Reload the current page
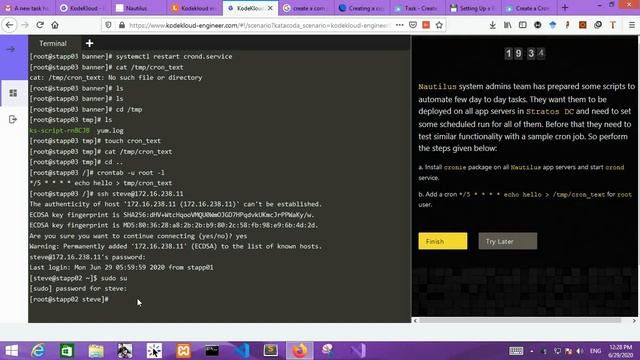The width and height of the screenshot is (640, 360). point(40,25)
